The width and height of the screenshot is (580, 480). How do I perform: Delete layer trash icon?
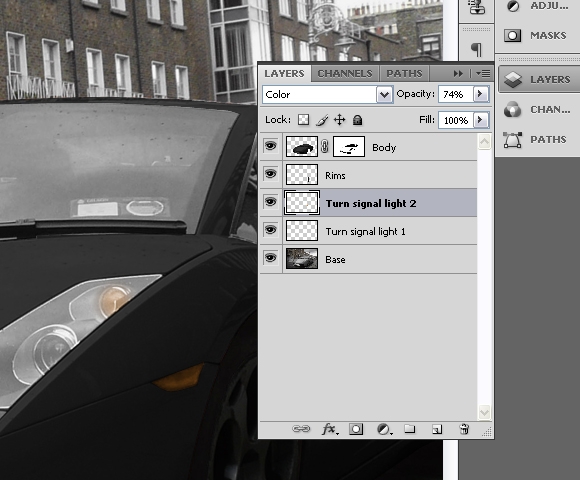464,429
